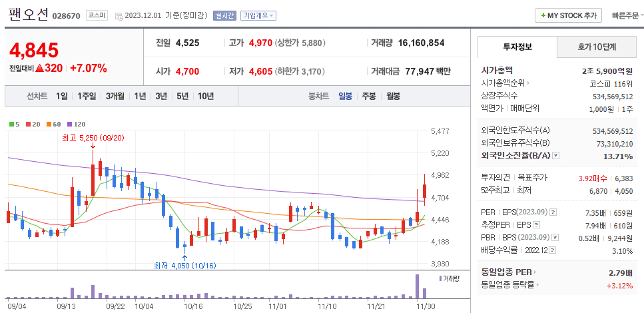Expand 동일업종 PER arrow link
644x313 pixels.
535,272
